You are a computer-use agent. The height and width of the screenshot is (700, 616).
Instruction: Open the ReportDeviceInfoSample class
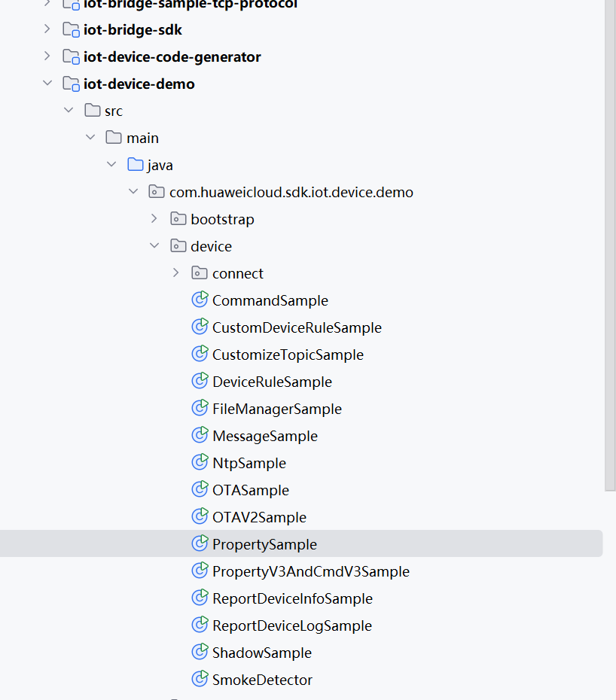coord(293,598)
